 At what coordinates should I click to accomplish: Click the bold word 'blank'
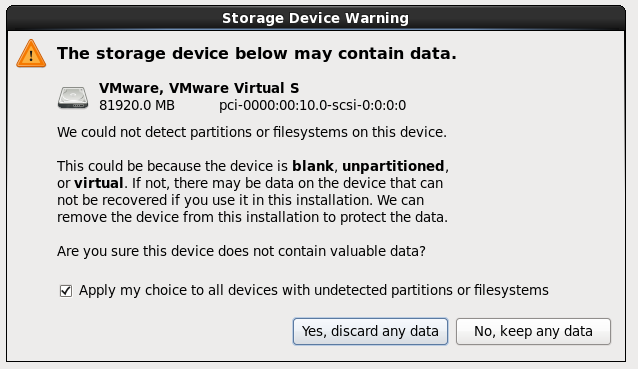pos(313,166)
